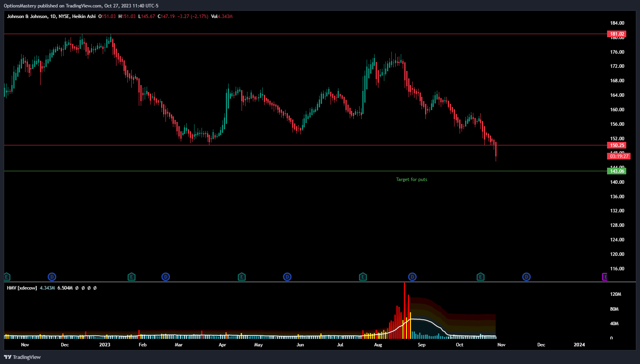Click the earnings marker in late January 2023
The image size is (640, 364).
pos(131,277)
